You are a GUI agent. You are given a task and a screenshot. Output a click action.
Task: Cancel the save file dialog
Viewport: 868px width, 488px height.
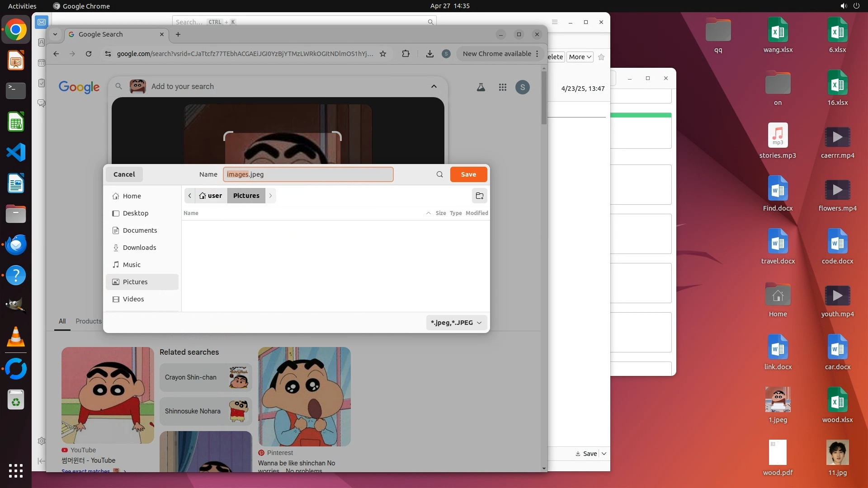click(124, 174)
